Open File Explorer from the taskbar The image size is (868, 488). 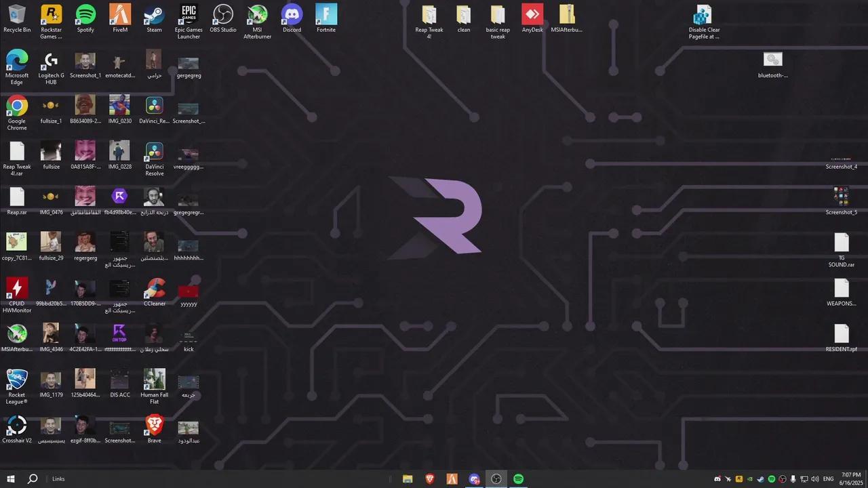[x=408, y=479]
